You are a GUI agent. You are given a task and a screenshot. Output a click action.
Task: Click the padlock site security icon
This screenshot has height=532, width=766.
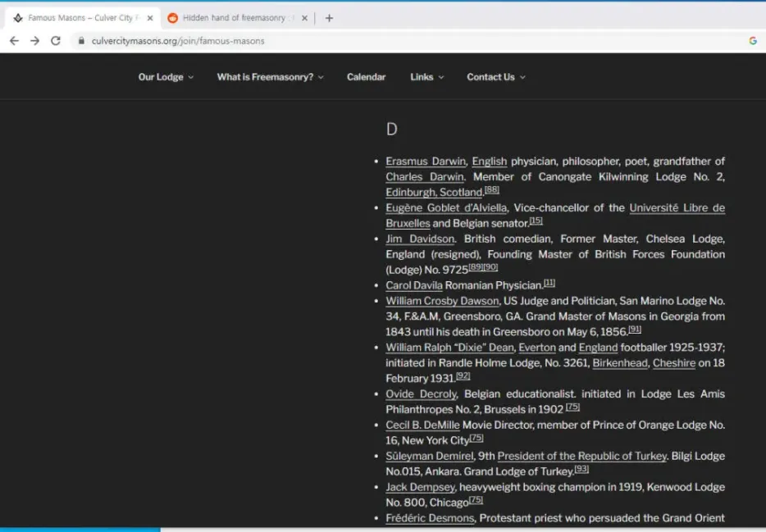coord(80,41)
